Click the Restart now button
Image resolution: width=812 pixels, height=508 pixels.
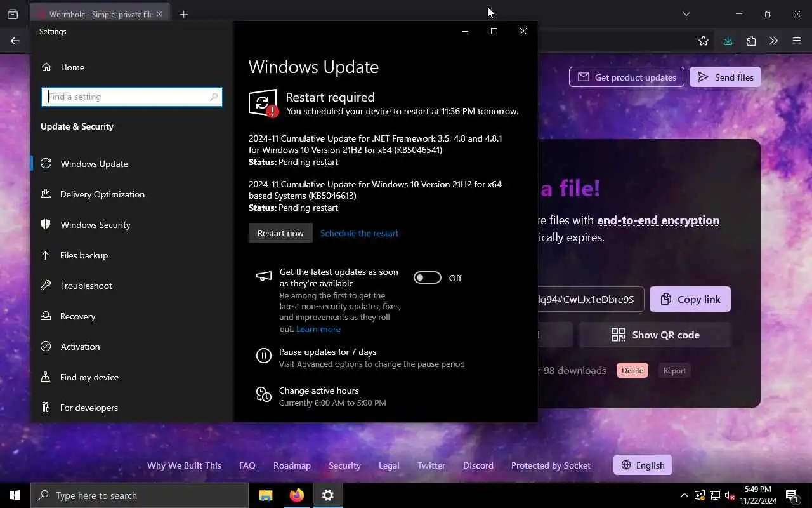(280, 233)
